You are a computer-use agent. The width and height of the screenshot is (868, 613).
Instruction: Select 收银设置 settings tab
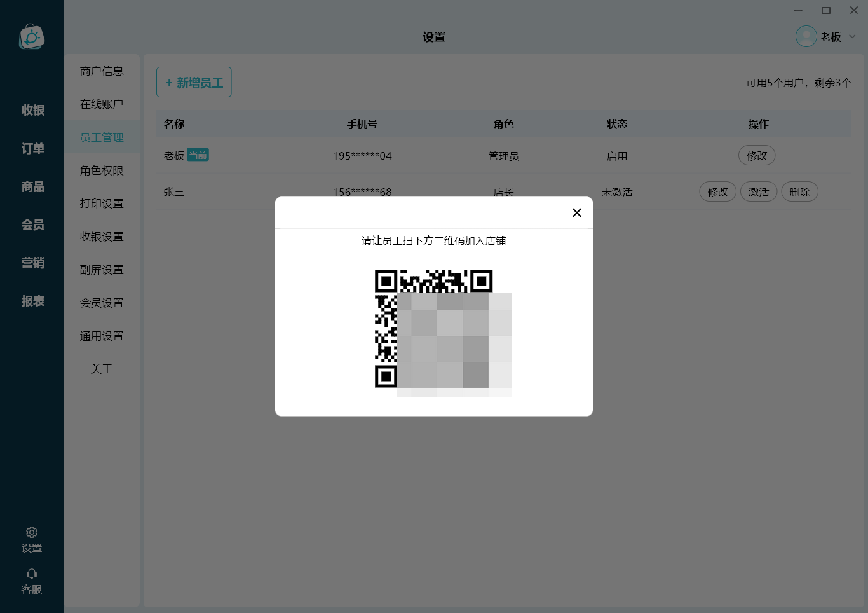(x=102, y=237)
